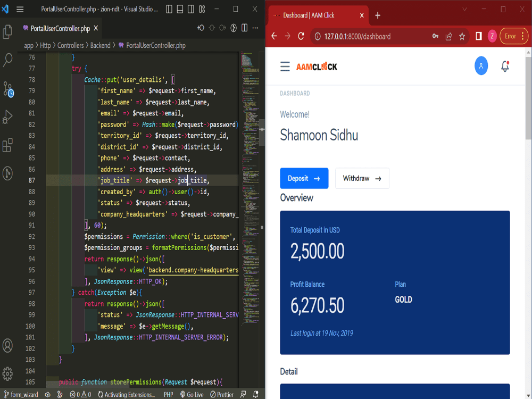
Task: Close the PortalUserController.php tab
Action: (96, 28)
